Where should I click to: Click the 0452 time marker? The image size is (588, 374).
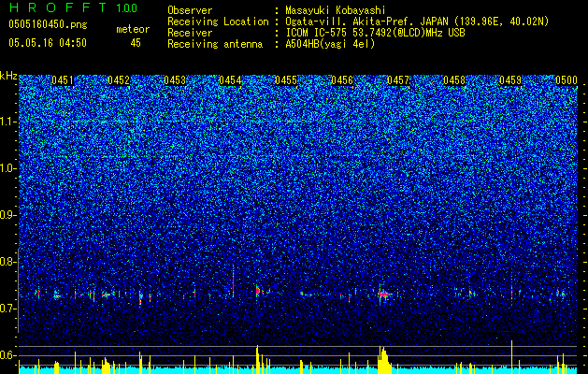(x=119, y=80)
